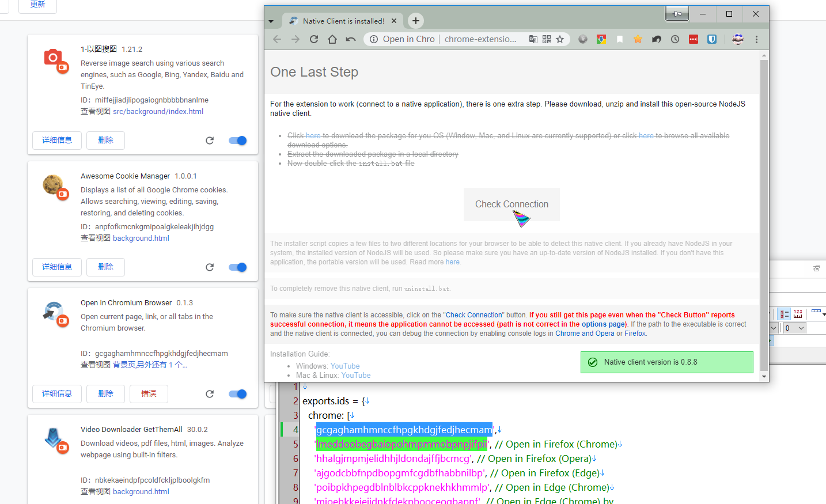The height and width of the screenshot is (504, 826).
Task: Click 删除 for Awesome Cookie Manager
Action: 105,267
